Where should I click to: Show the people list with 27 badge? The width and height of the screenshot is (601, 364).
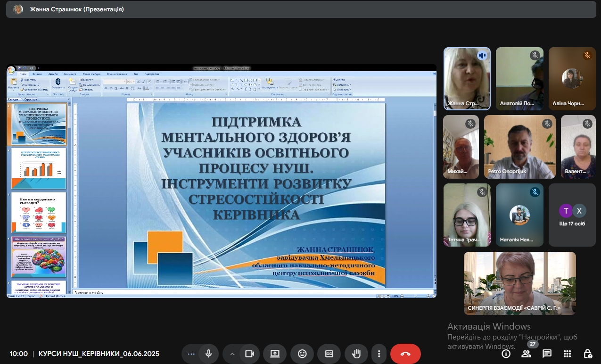(526, 354)
